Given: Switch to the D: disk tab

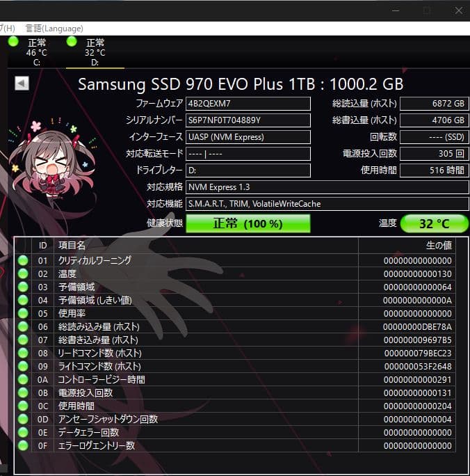Looking at the screenshot, I should tap(95, 51).
